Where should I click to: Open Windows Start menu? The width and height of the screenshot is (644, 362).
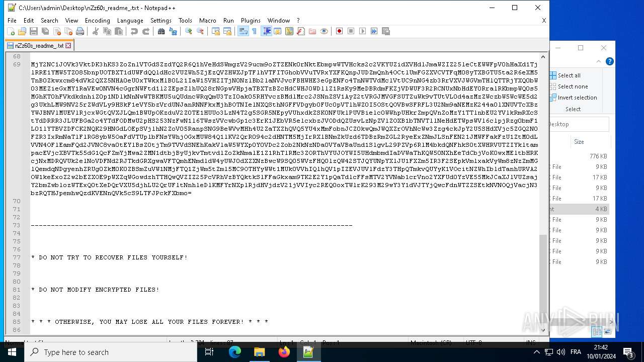pyautogui.click(x=12, y=352)
